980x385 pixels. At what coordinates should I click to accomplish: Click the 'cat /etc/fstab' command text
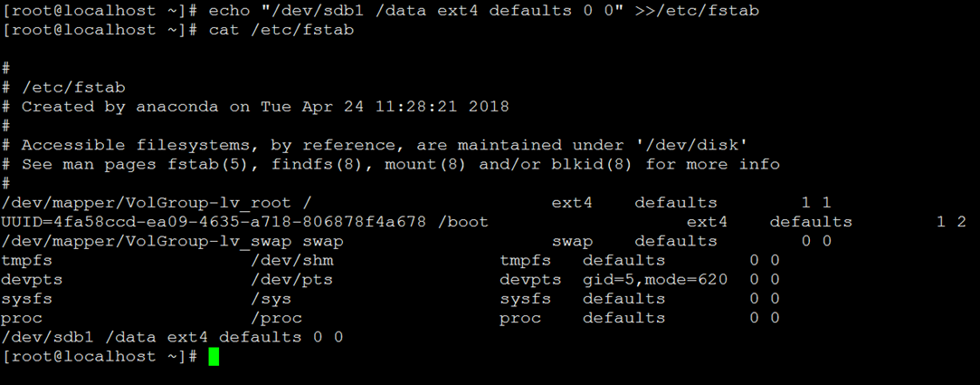281,30
